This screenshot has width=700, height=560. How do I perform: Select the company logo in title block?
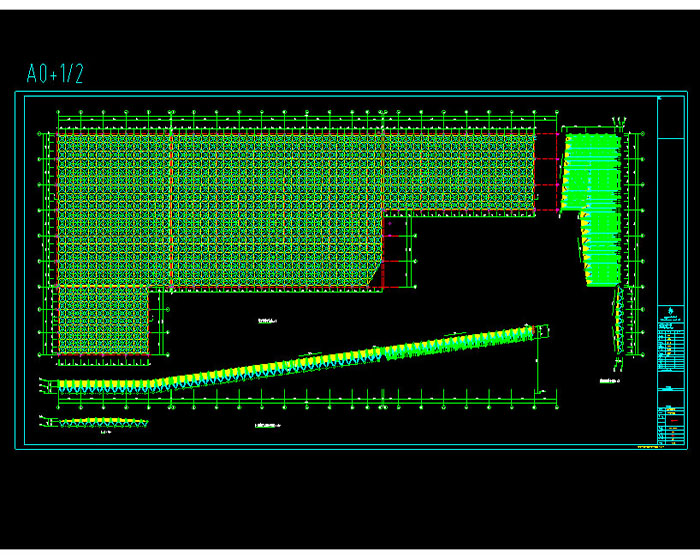point(671,310)
